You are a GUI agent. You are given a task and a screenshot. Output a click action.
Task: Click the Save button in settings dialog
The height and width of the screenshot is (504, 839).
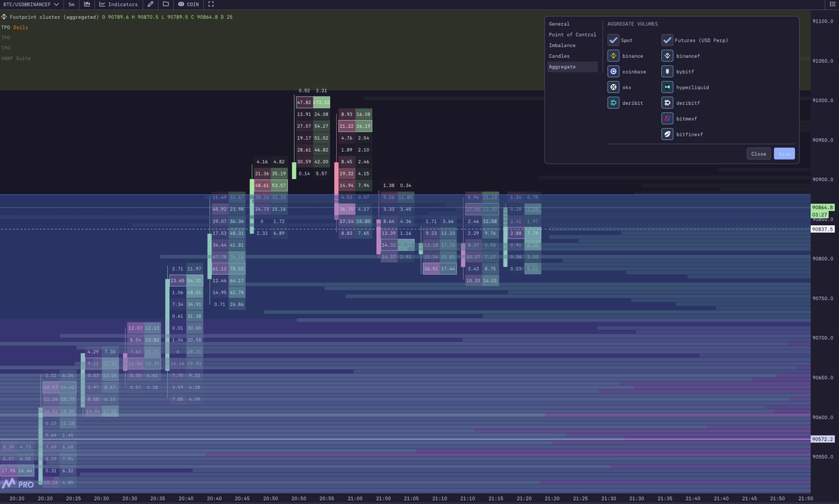[x=784, y=154]
